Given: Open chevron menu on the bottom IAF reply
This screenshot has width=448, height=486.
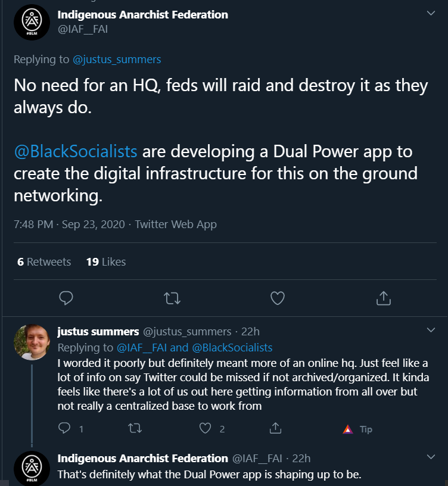Looking at the screenshot, I should (431, 457).
